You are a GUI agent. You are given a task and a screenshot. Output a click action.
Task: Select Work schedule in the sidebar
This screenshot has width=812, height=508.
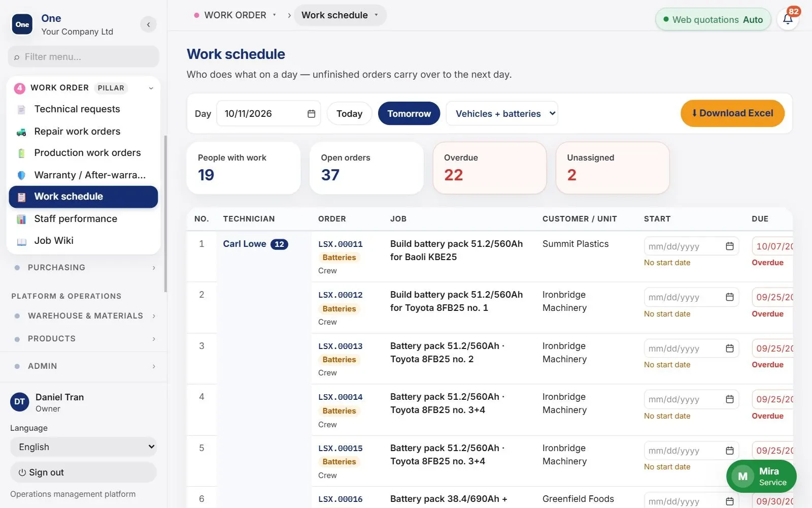tap(83, 197)
